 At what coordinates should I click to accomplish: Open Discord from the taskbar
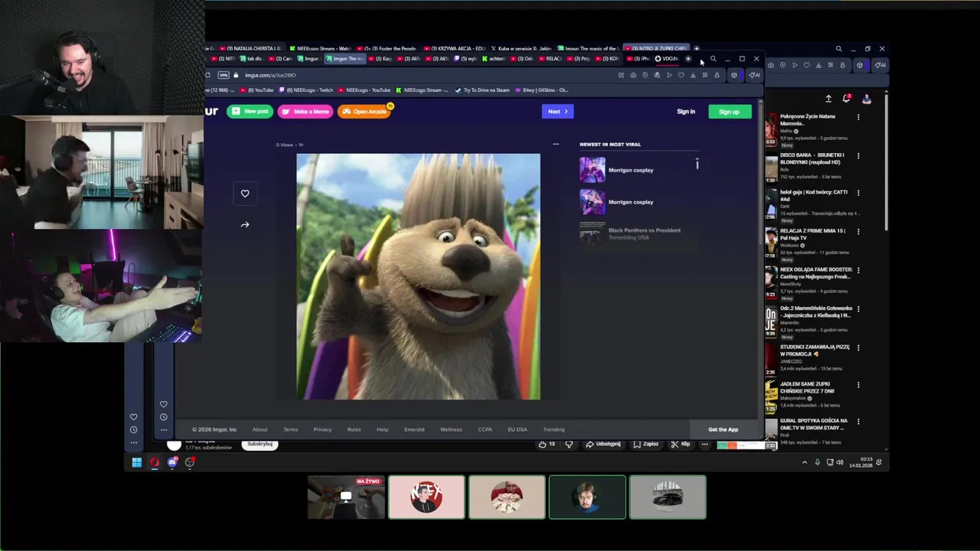pos(172,462)
